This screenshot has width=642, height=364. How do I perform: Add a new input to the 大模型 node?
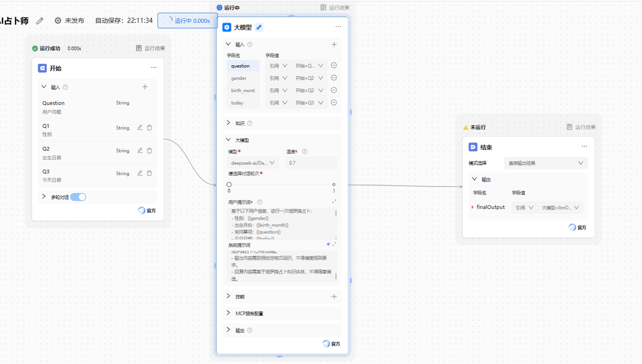pos(334,44)
